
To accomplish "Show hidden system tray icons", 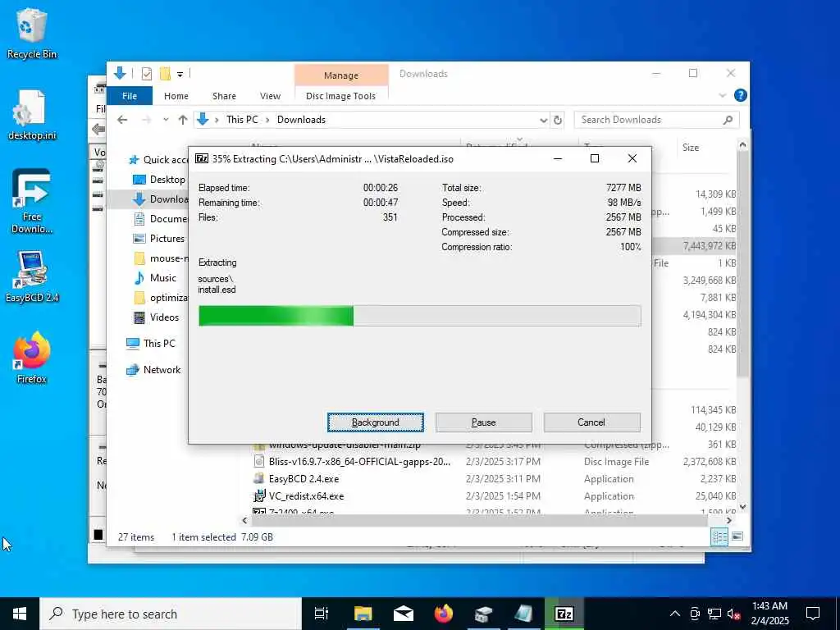I will coord(675,614).
